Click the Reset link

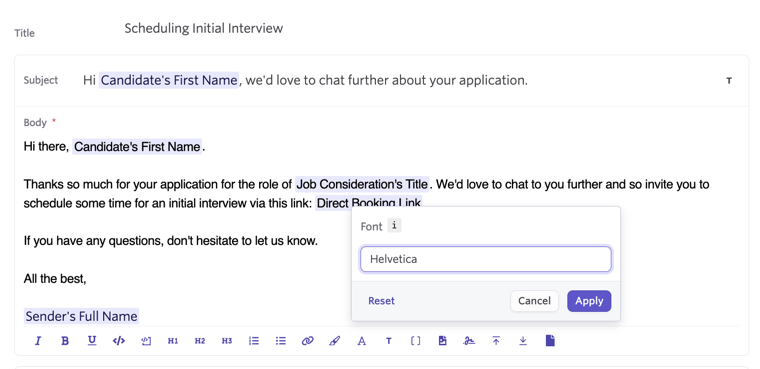(x=381, y=301)
